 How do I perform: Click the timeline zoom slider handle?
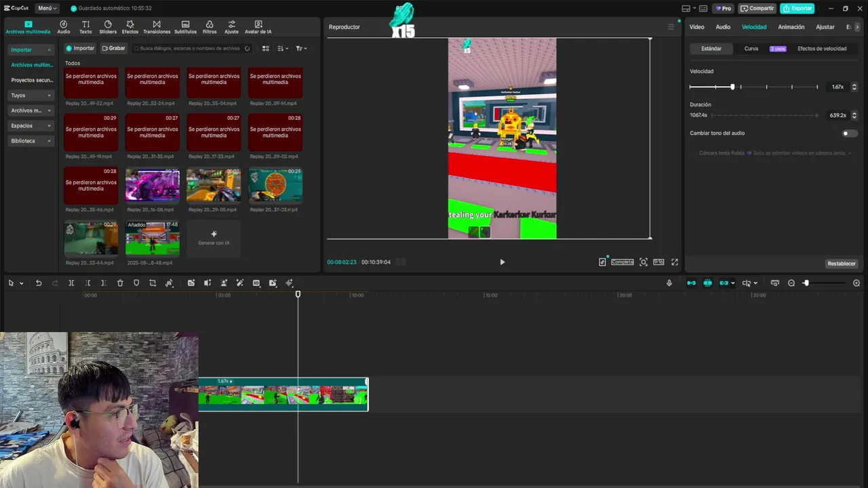click(806, 283)
